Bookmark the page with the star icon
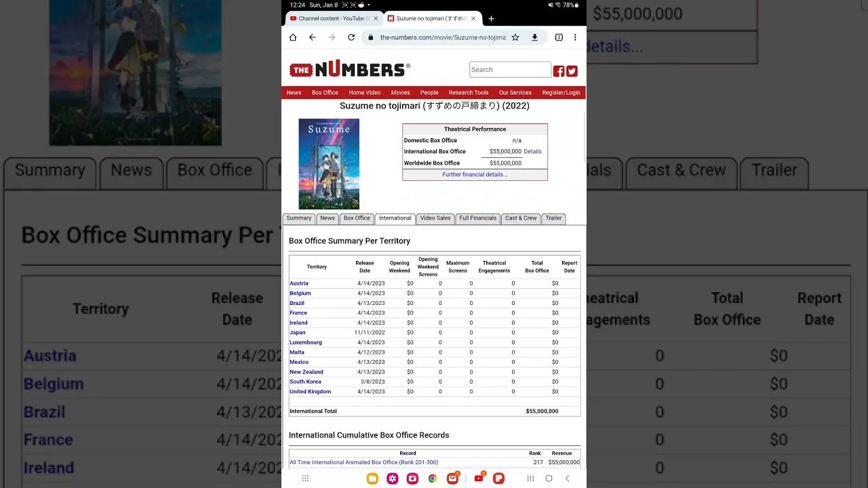Screen dimensions: 868x488 click(515, 37)
